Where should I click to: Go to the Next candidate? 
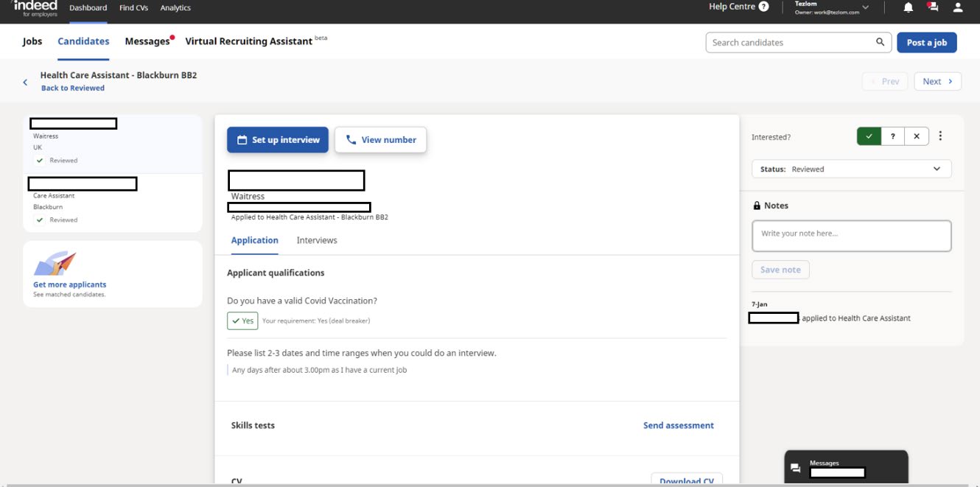(x=937, y=81)
